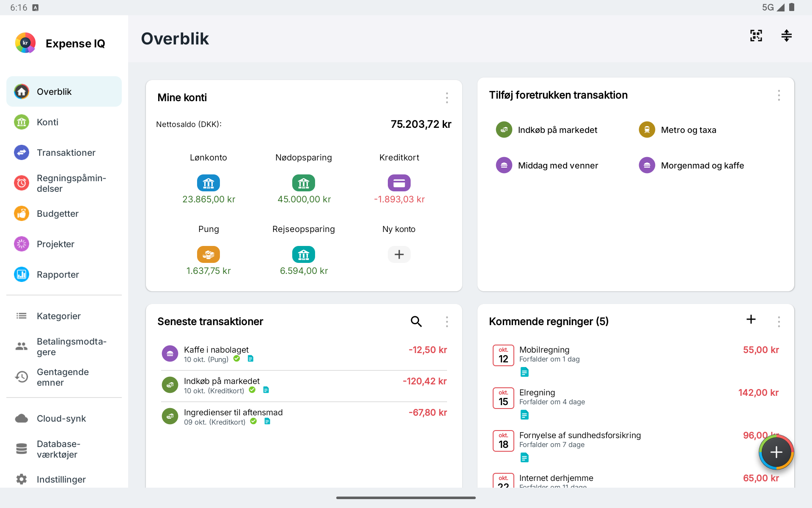The width and height of the screenshot is (812, 508).
Task: Click cleared checkmark on Kaffe i nabolaget
Action: coord(237,359)
